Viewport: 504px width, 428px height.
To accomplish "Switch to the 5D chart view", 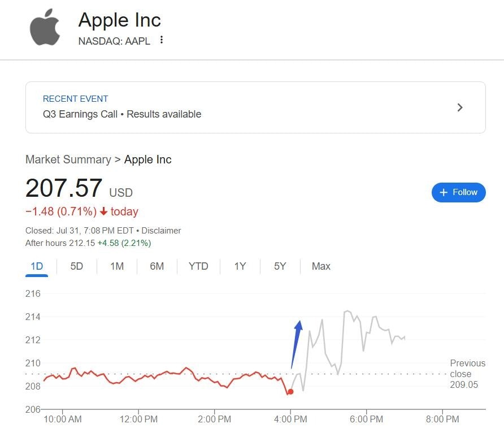I will (x=77, y=266).
